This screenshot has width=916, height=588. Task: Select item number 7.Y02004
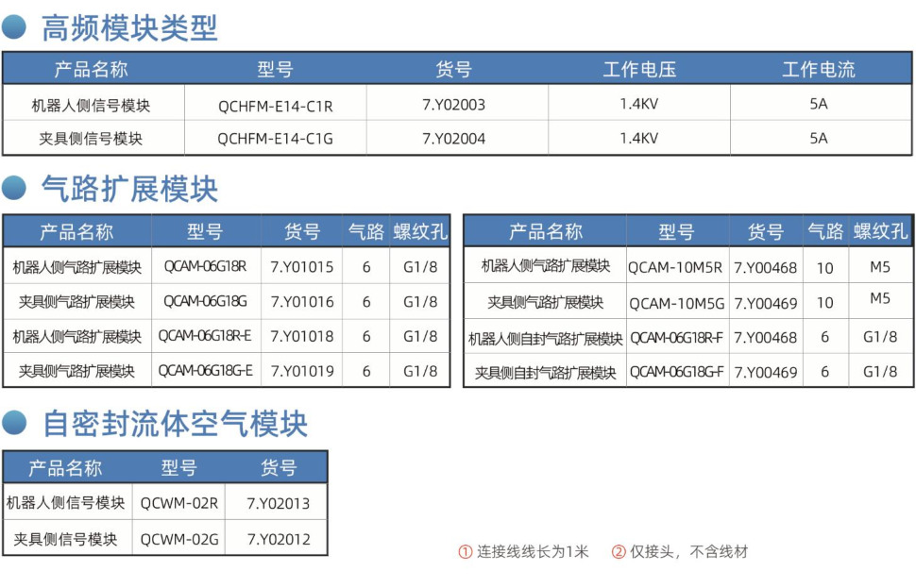coord(454,139)
